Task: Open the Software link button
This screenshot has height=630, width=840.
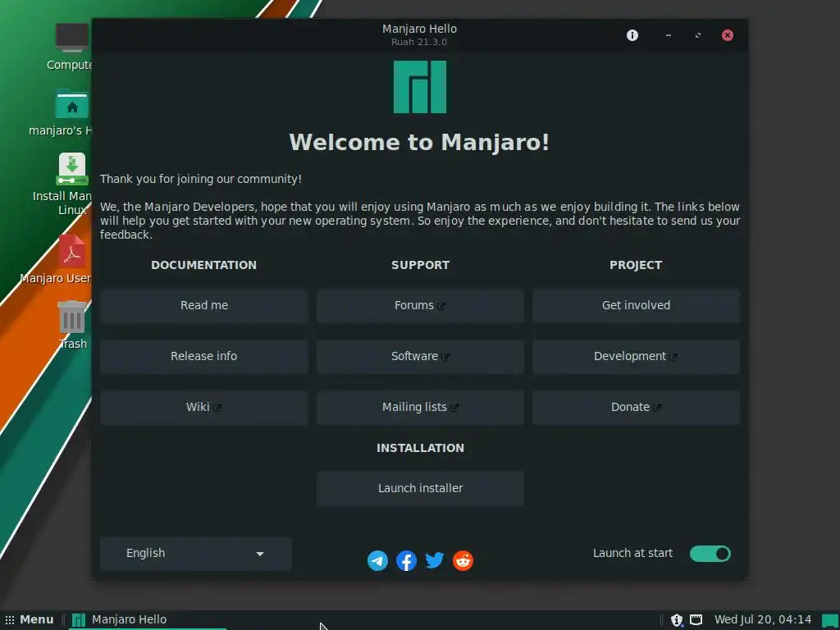Action: pos(420,356)
